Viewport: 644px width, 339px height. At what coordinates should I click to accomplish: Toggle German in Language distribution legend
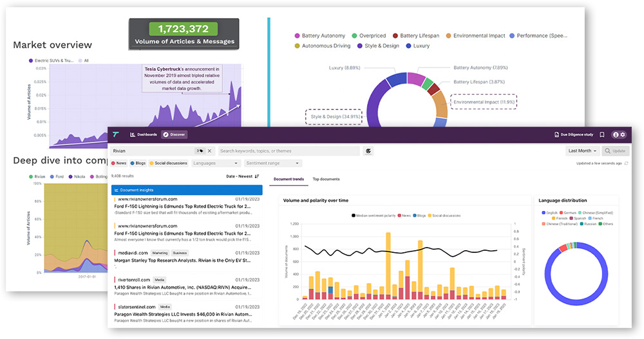click(568, 212)
